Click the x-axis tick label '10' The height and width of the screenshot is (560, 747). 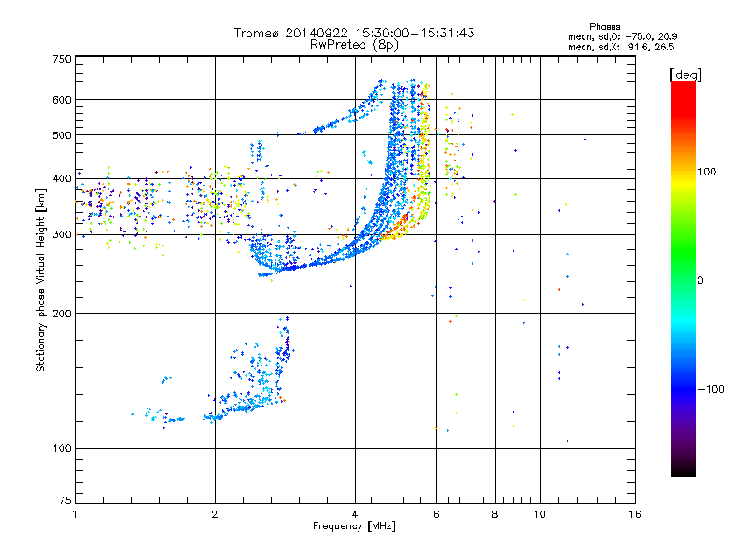point(540,514)
